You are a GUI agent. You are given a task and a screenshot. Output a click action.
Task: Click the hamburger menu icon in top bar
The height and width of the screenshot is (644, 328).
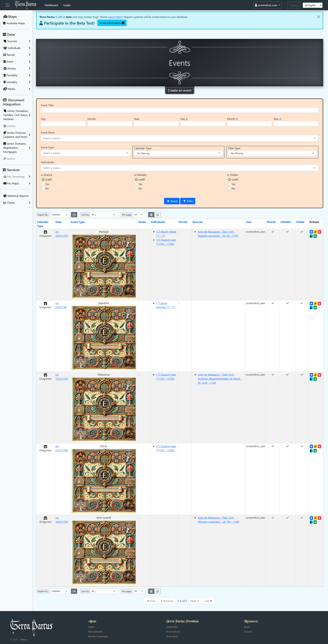point(8,5)
